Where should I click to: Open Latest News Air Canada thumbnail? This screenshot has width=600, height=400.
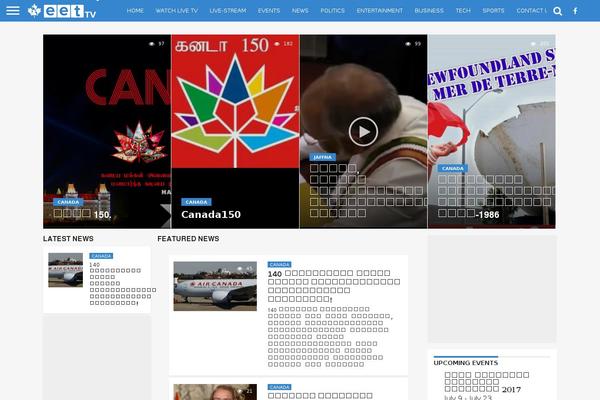[65, 270]
